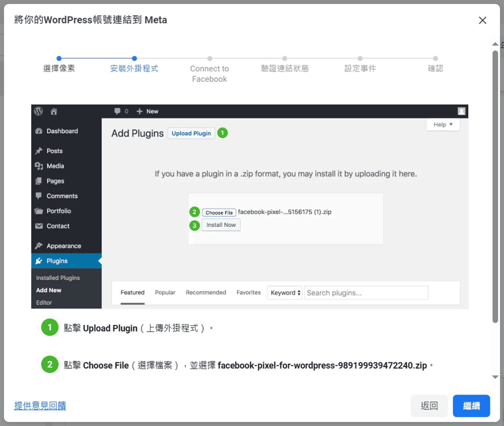Click the WordPress logo icon in the admin bar

click(x=38, y=111)
